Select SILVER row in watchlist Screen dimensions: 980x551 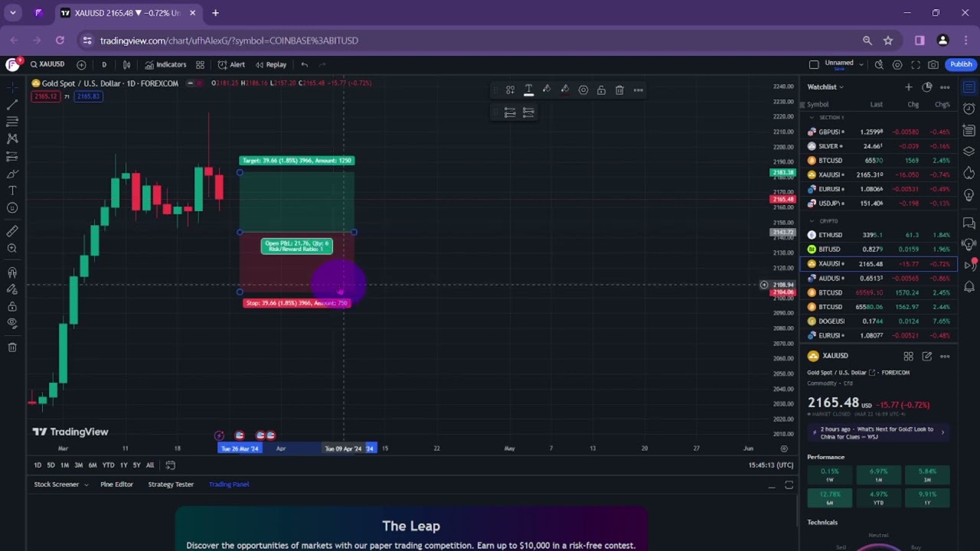click(x=879, y=146)
